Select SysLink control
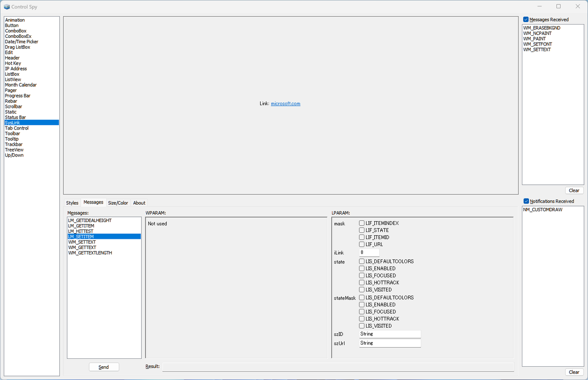Screen dimensions: 588x380 32,123
